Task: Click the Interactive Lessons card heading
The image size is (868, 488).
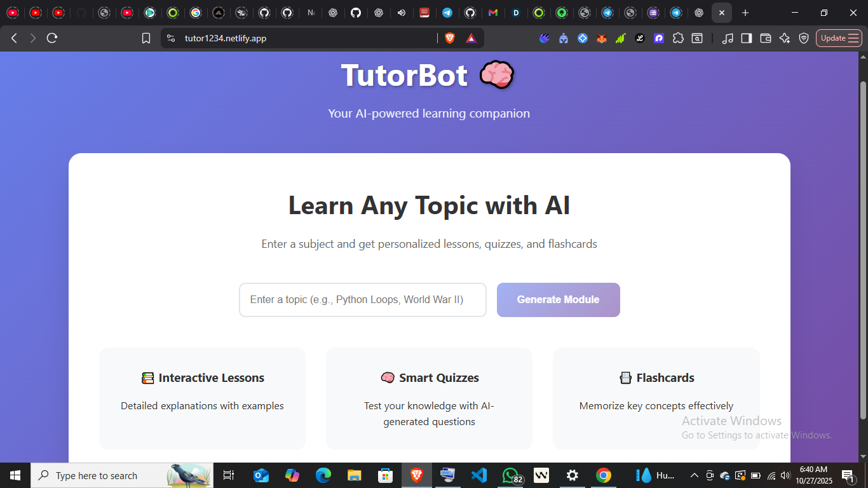Action: tap(212, 378)
